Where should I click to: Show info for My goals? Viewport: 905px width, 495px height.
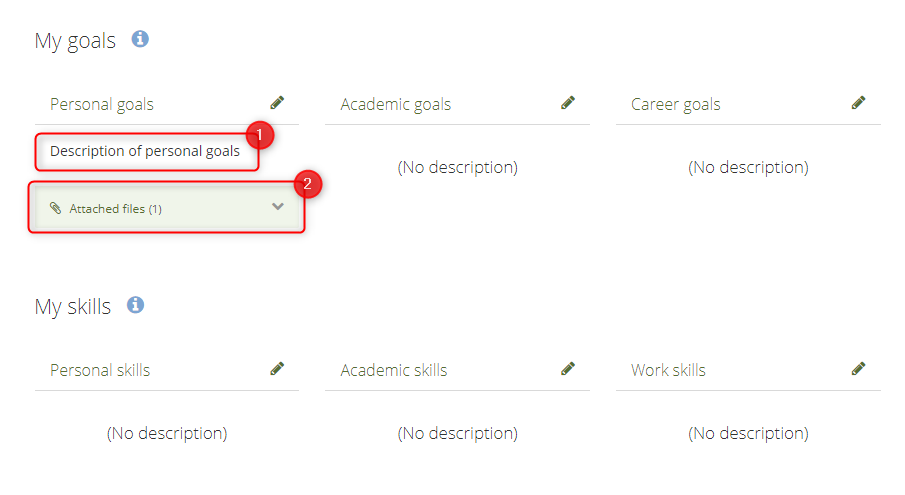140,39
